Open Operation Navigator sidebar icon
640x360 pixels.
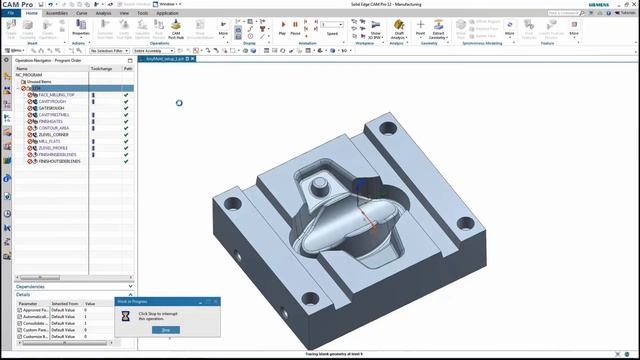point(7,118)
